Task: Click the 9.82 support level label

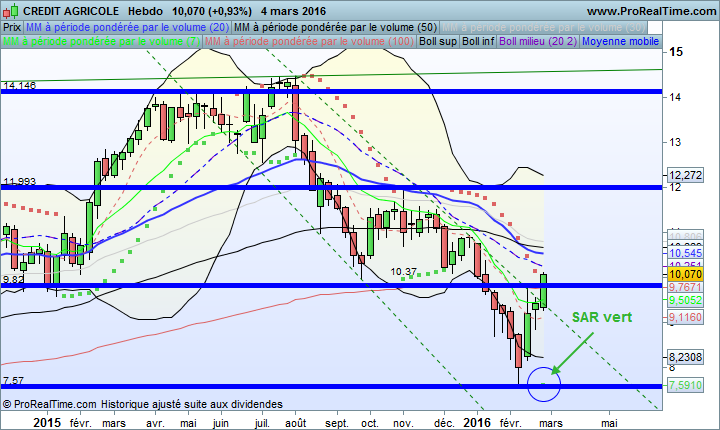Action: (13, 279)
